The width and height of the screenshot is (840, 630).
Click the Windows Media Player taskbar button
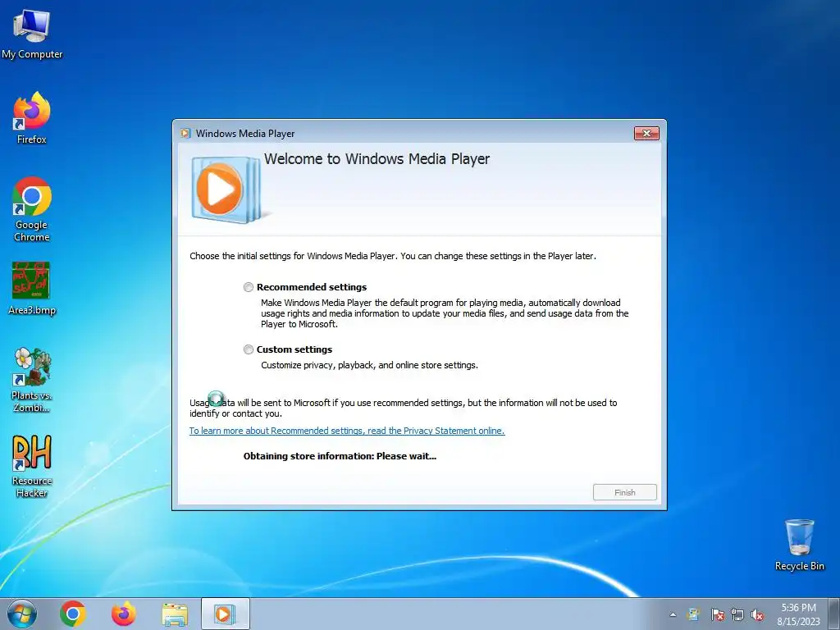(225, 614)
